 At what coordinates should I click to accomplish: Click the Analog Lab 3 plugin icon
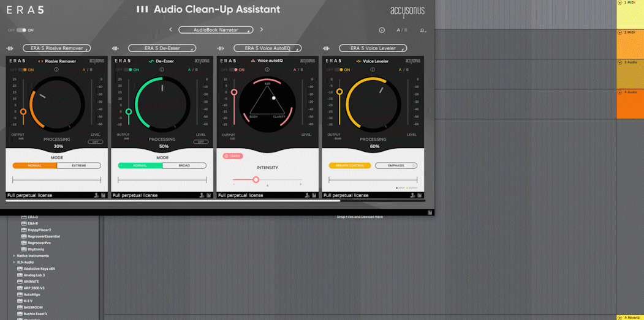[x=20, y=275]
